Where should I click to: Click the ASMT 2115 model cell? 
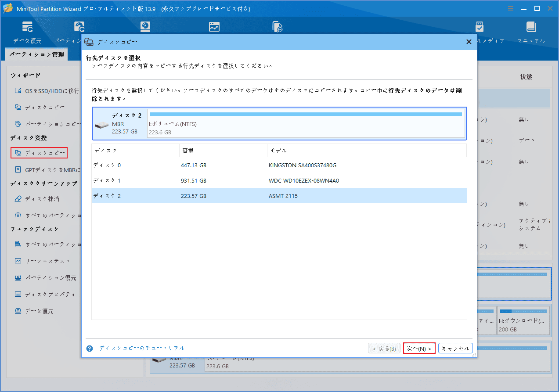[283, 196]
